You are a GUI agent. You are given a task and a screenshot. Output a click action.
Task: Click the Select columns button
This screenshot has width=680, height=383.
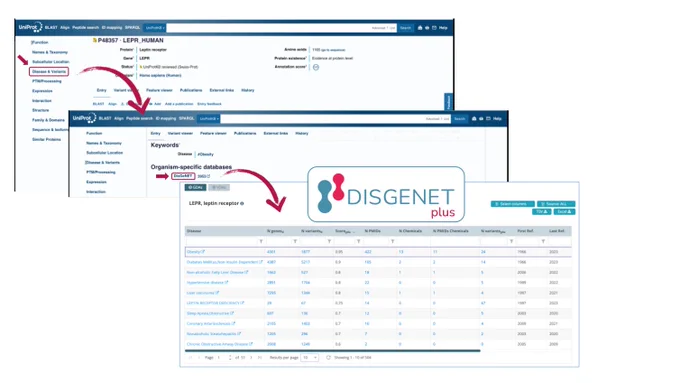513,204
